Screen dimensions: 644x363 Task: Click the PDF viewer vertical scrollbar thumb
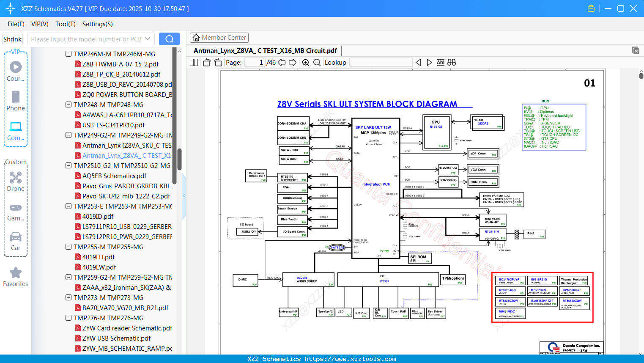tap(641, 76)
